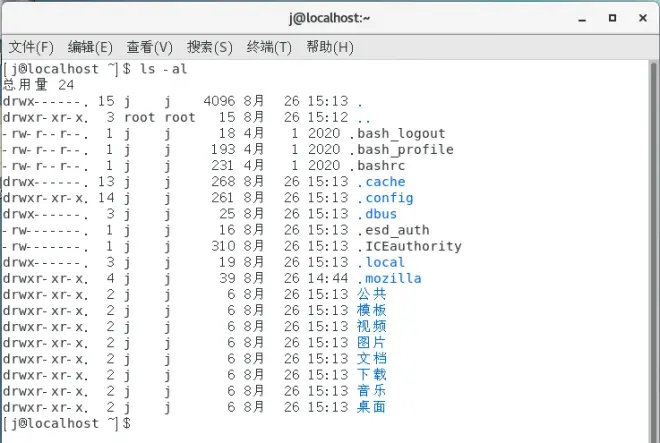Image resolution: width=660 pixels, height=443 pixels.
Task: Click the 310 size of .ICEauthority
Action: point(223,246)
